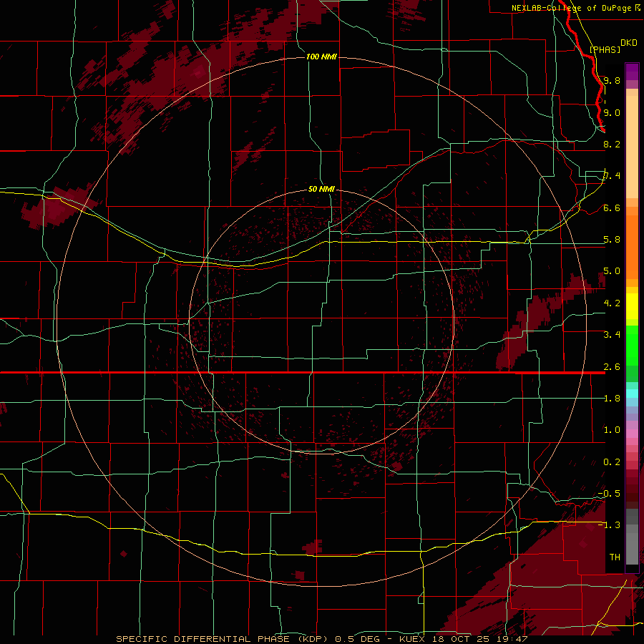Screen dimensions: 644x644
Task: Click the 1.0 scale value
Action: (612, 430)
